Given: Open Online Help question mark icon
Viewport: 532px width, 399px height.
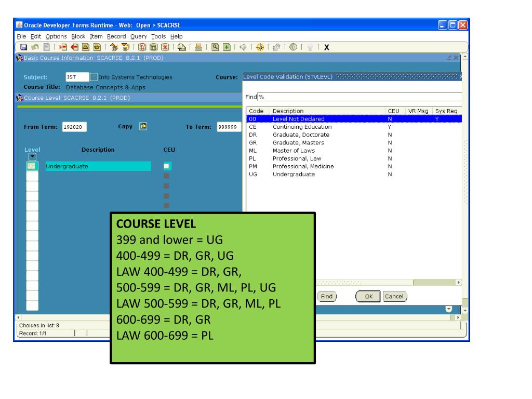Looking at the screenshot, I should [293, 47].
